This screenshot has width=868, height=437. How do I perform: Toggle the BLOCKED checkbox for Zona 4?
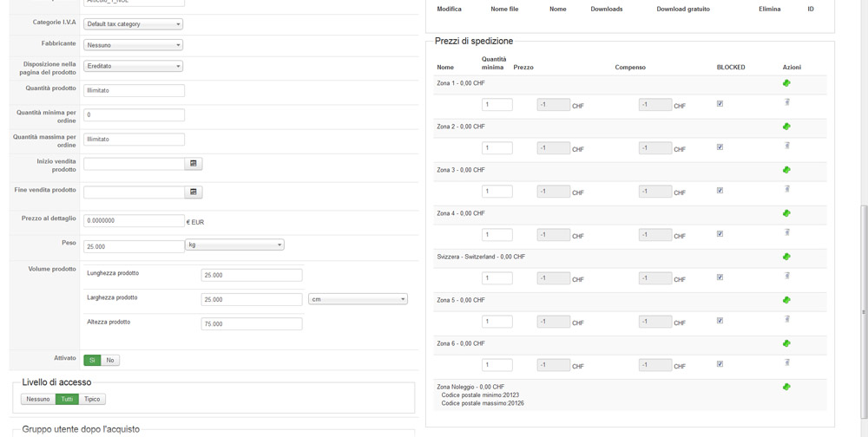720,234
